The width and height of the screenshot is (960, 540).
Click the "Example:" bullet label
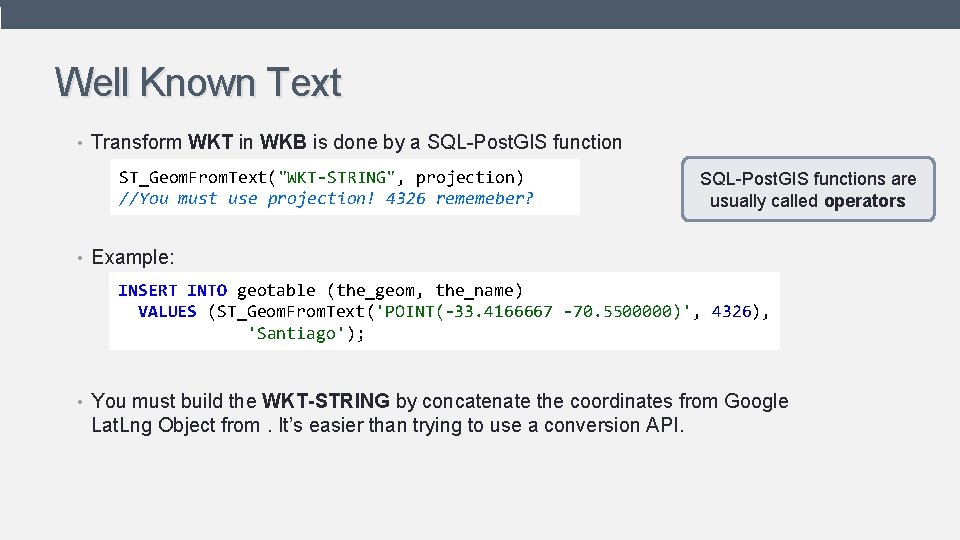(x=133, y=257)
